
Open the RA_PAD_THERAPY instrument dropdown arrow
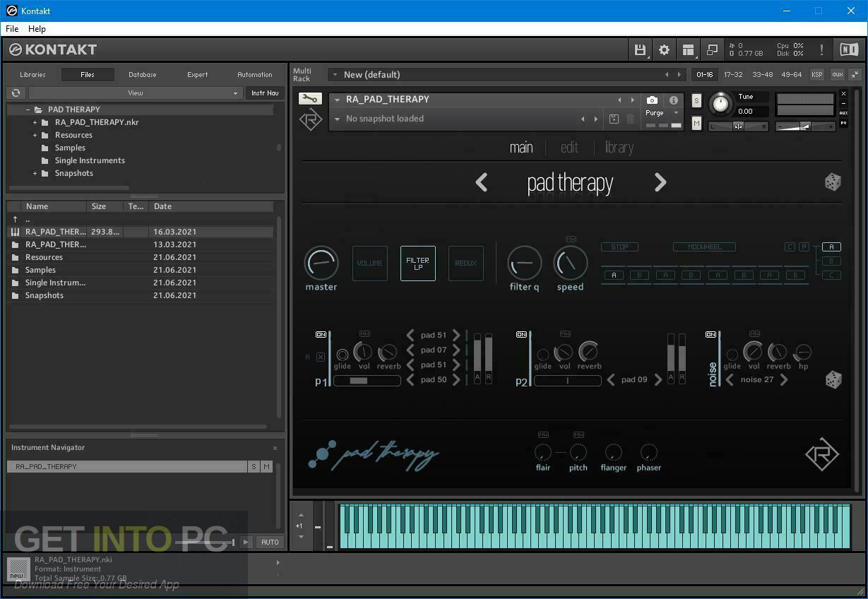point(337,100)
